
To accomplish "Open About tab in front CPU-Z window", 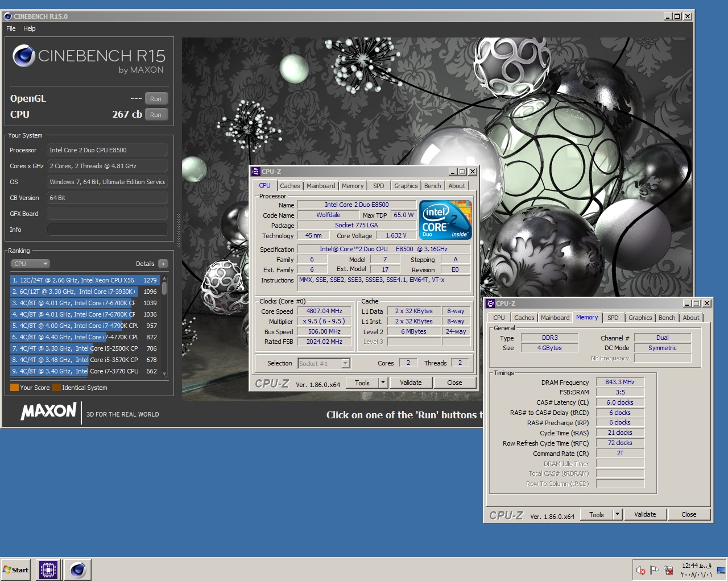I will (457, 186).
